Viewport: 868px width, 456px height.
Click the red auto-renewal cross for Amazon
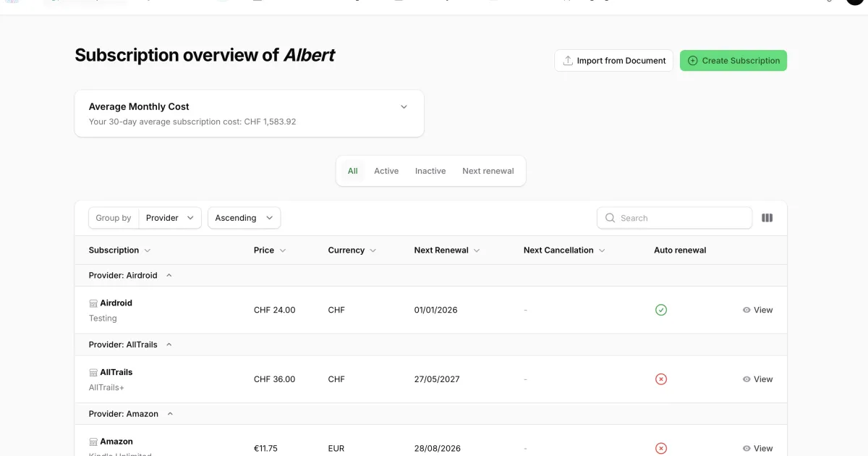point(661,449)
